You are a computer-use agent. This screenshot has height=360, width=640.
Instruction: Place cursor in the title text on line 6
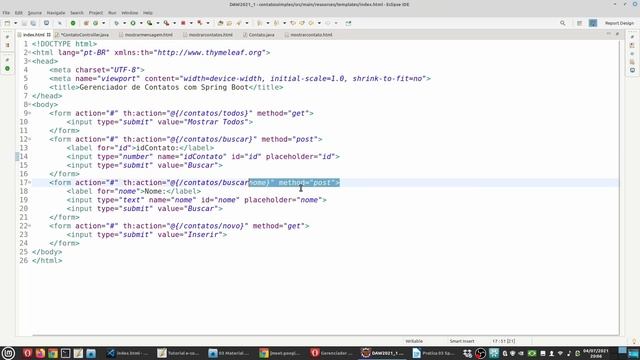(164, 87)
